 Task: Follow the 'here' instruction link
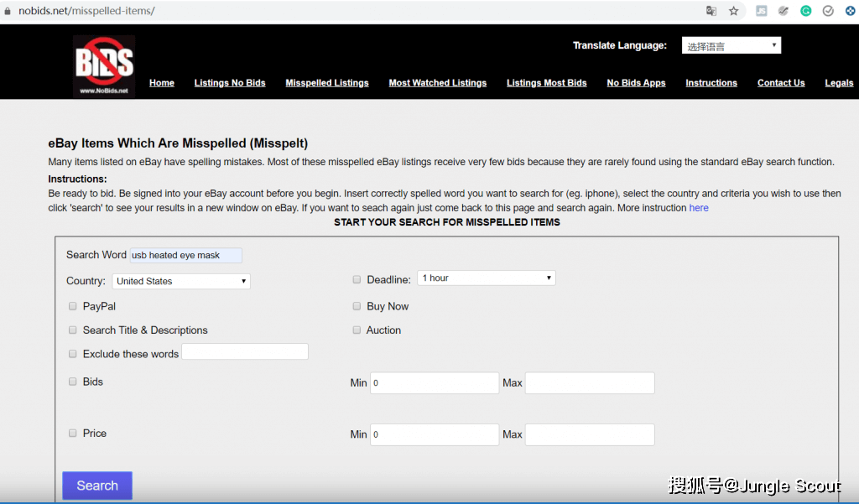coord(699,208)
